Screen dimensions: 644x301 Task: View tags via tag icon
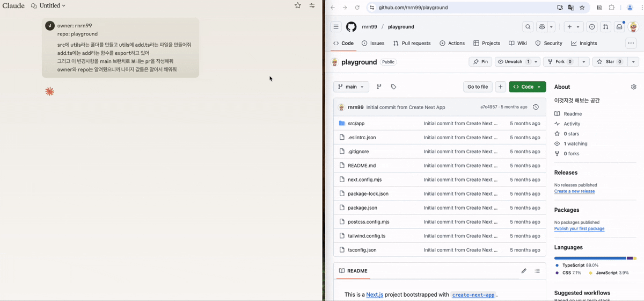(x=393, y=87)
